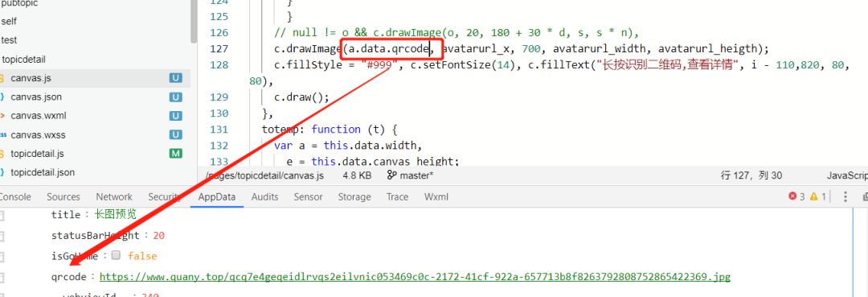Click line number 131 in the gutter

click(219, 129)
